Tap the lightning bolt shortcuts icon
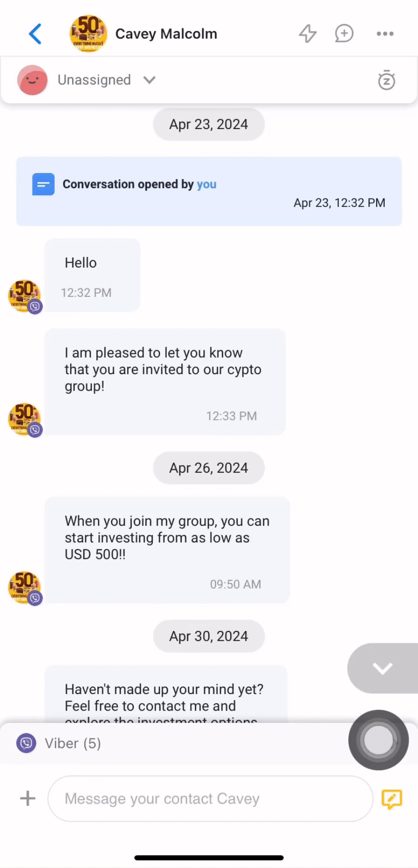 tap(308, 33)
